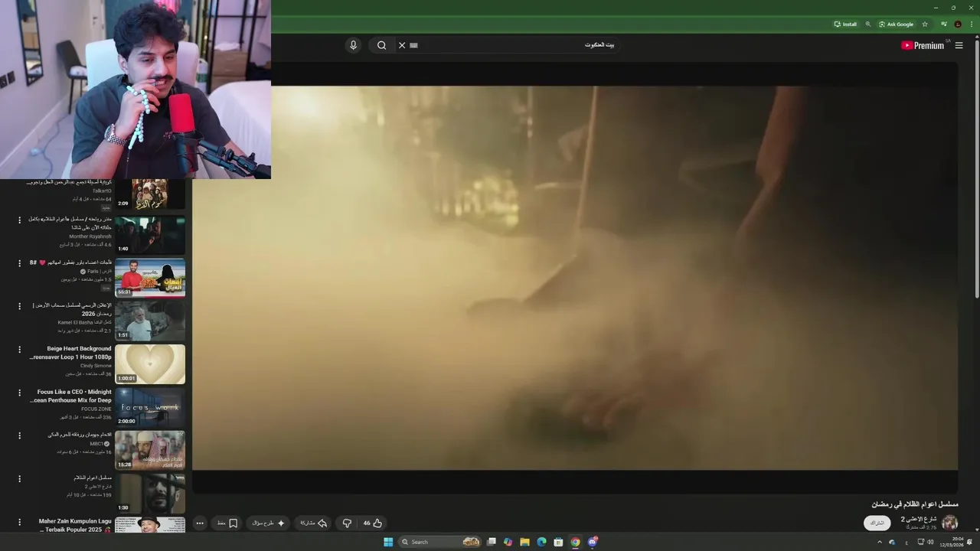
Task: Open the media control icon in Chrome toolbar
Action: tap(944, 24)
